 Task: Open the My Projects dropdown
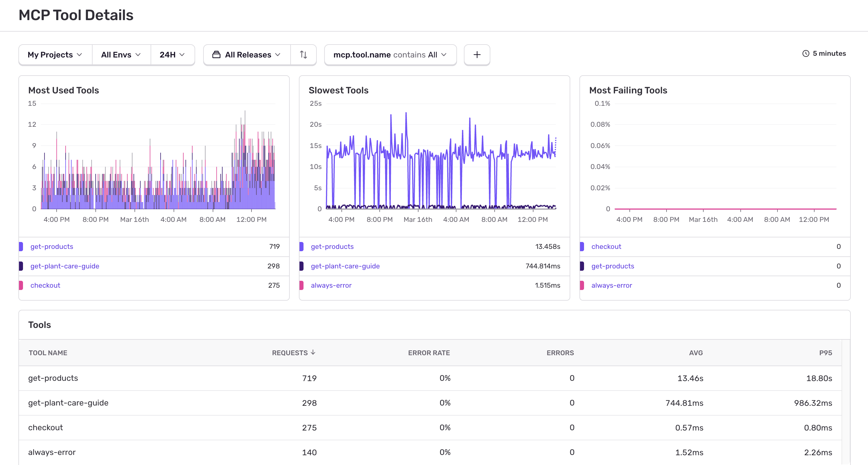55,55
